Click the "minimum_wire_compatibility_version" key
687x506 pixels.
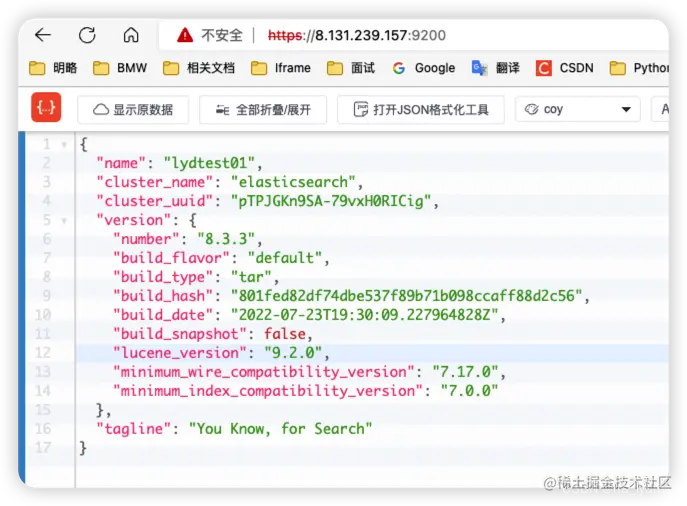point(263,372)
